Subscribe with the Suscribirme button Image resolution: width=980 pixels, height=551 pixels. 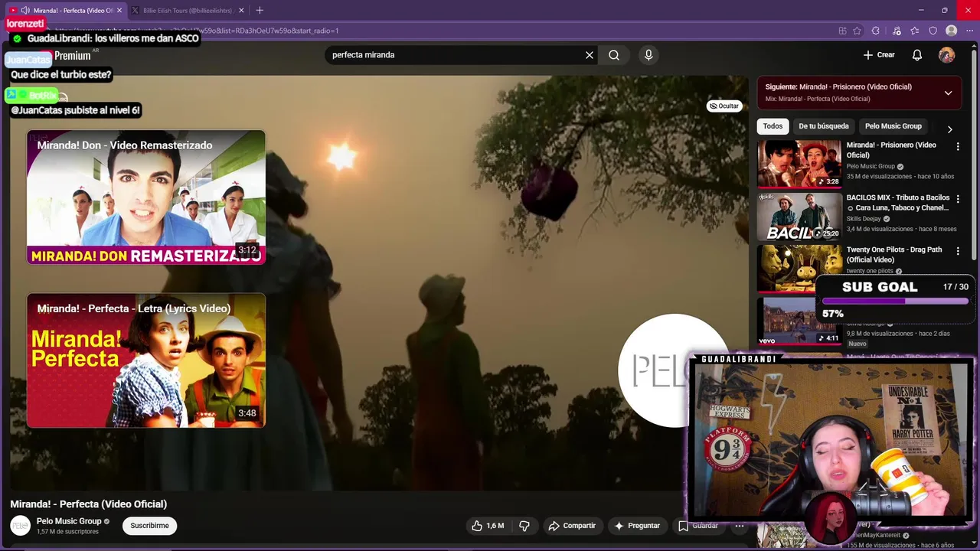coord(149,526)
